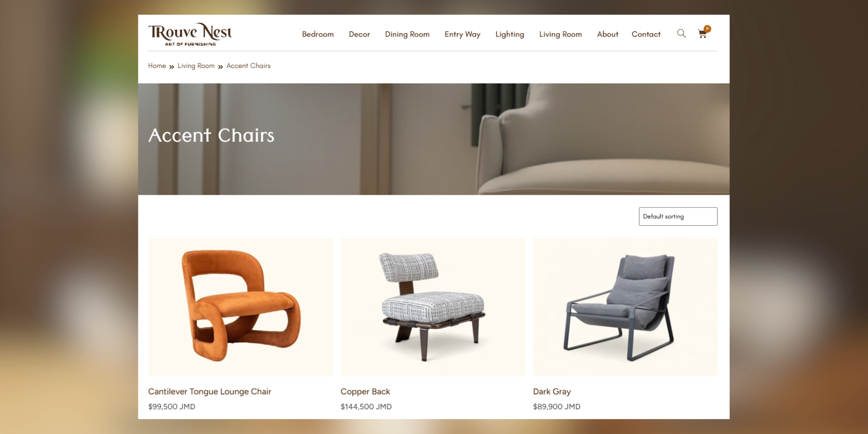The image size is (868, 434).
Task: Click the Trouve Nest logo
Action: (x=190, y=34)
